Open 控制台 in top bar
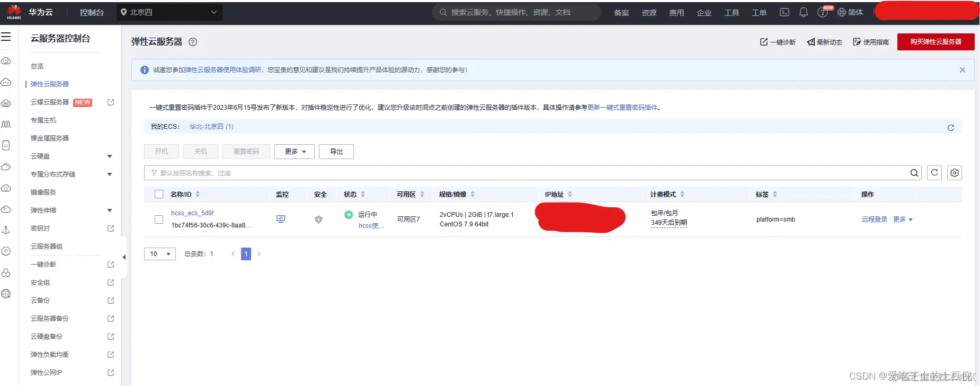980x386 pixels. tap(92, 12)
